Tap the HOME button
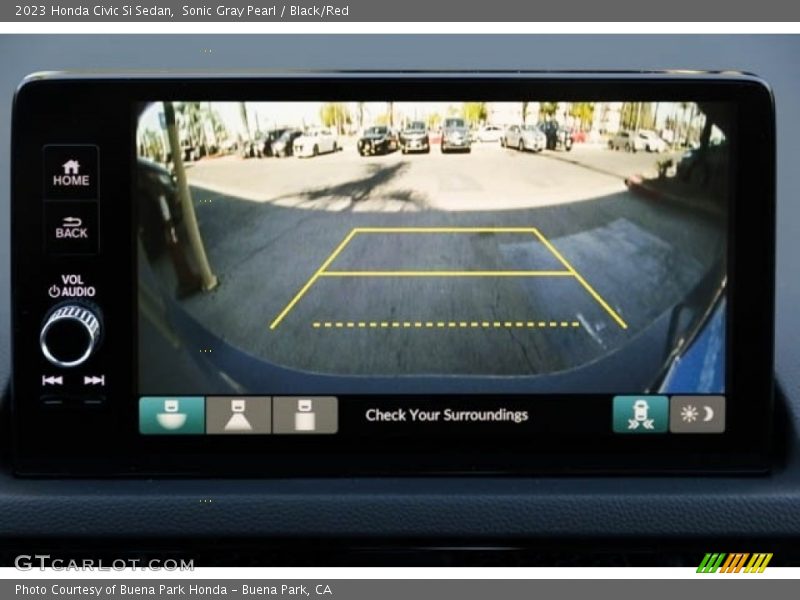Image resolution: width=800 pixels, height=600 pixels. 71,172
